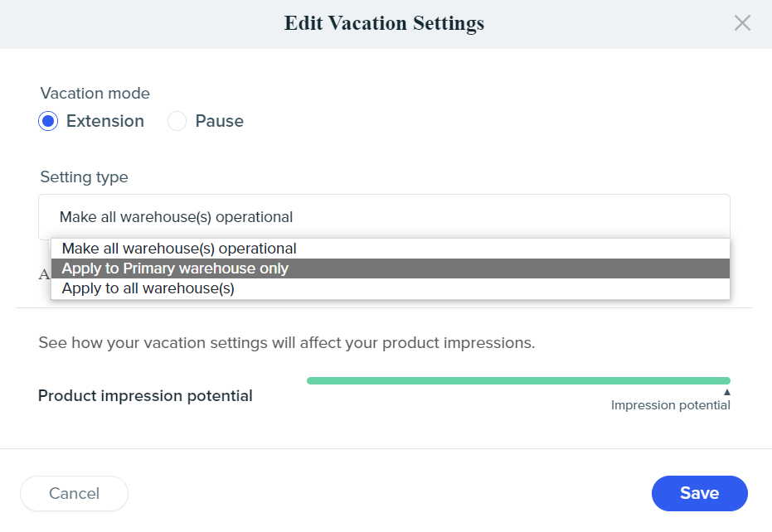Click the triangle impression potential marker

tap(726, 392)
